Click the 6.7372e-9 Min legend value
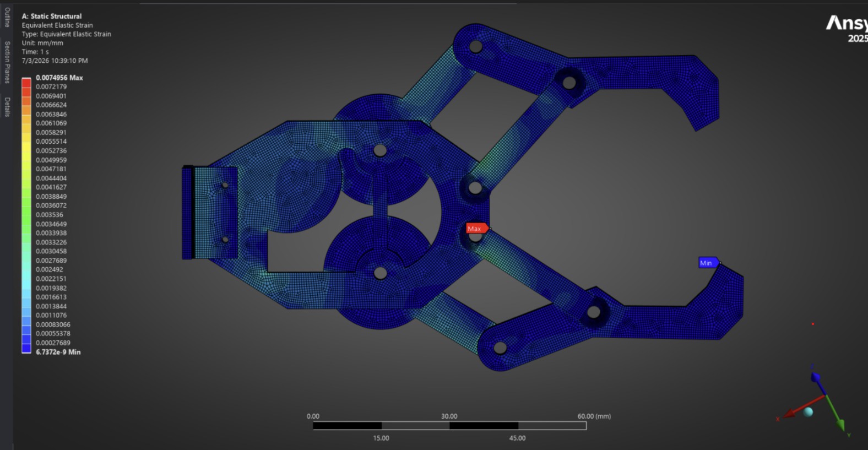The width and height of the screenshot is (868, 450). click(x=58, y=352)
